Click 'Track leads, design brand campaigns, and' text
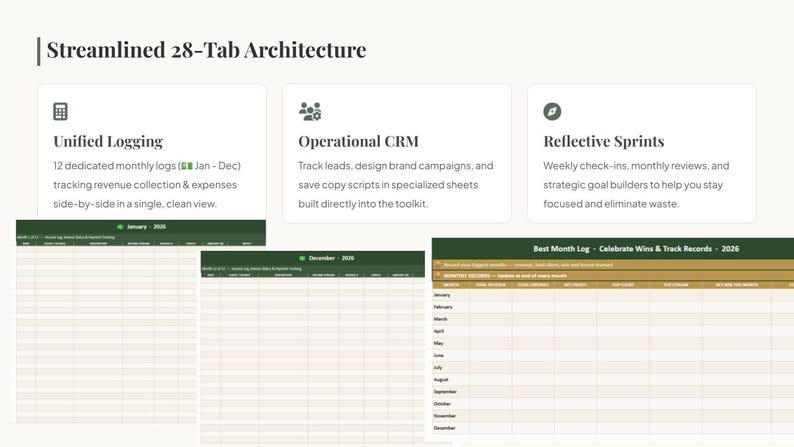 tap(395, 166)
